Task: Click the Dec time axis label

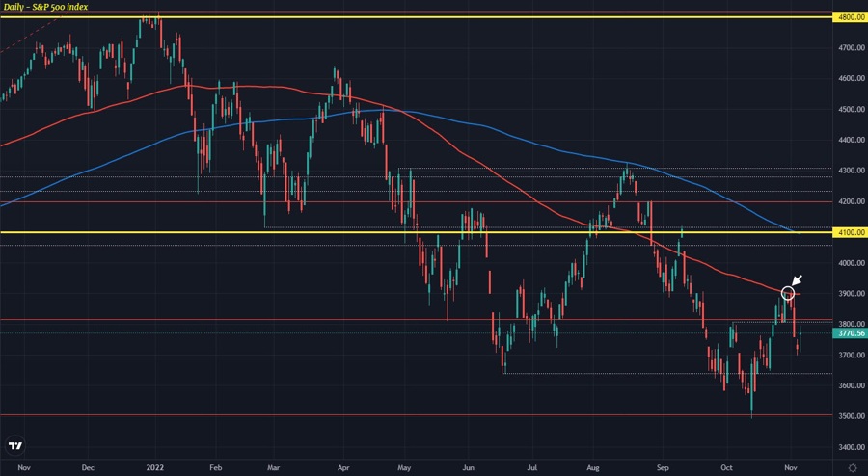Action: click(x=88, y=467)
